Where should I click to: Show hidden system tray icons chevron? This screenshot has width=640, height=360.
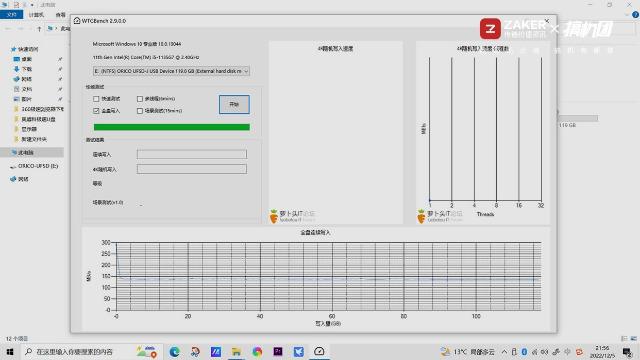point(504,351)
